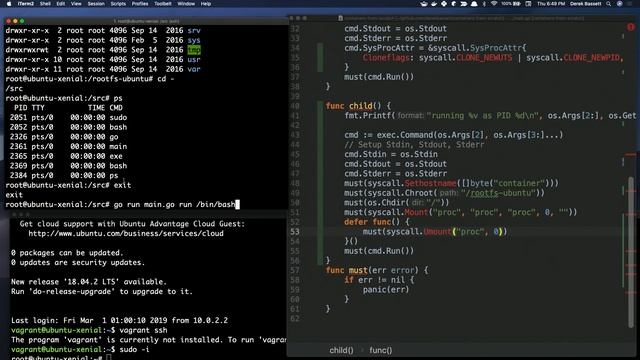
Task: Open the View menu
Action: (76, 4)
